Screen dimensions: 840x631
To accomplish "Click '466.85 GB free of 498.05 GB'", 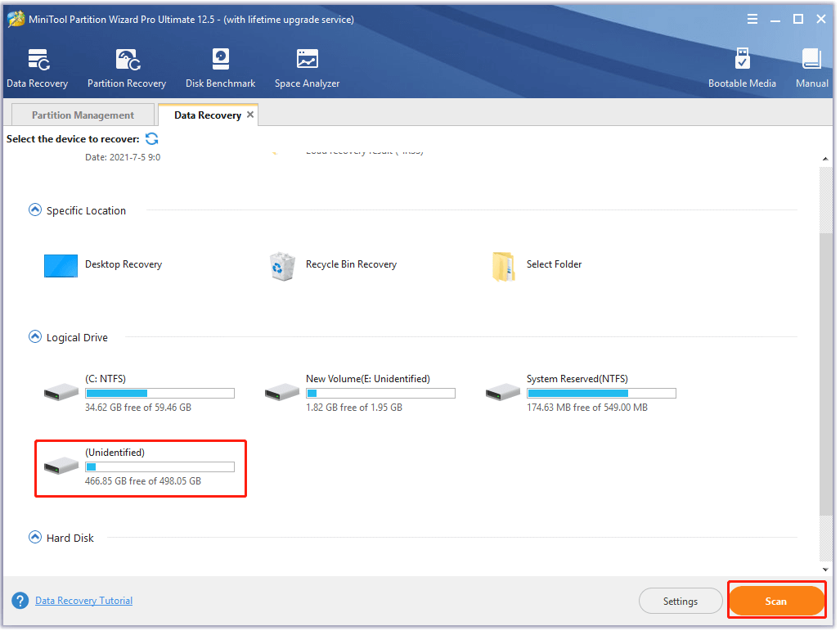I will 143,481.
